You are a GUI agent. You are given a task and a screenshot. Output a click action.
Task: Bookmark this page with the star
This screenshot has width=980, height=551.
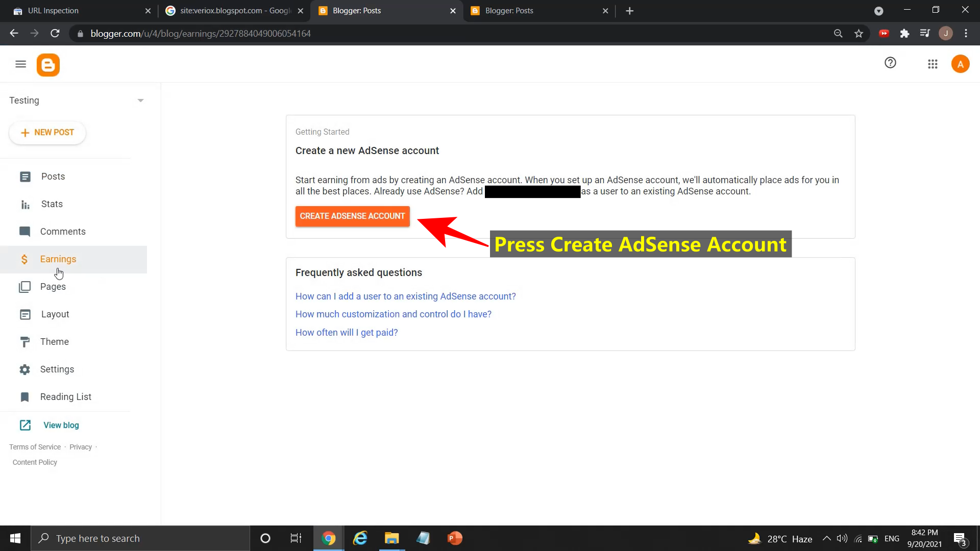[x=859, y=34]
